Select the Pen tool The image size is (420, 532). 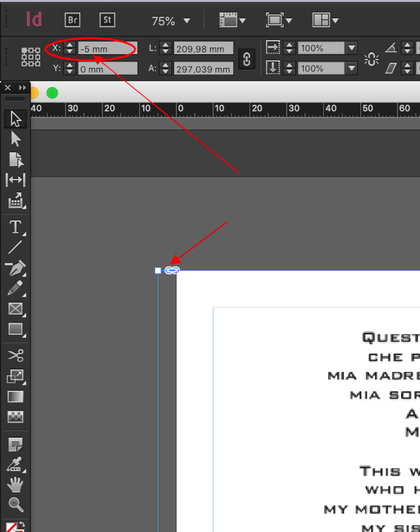tap(16, 268)
